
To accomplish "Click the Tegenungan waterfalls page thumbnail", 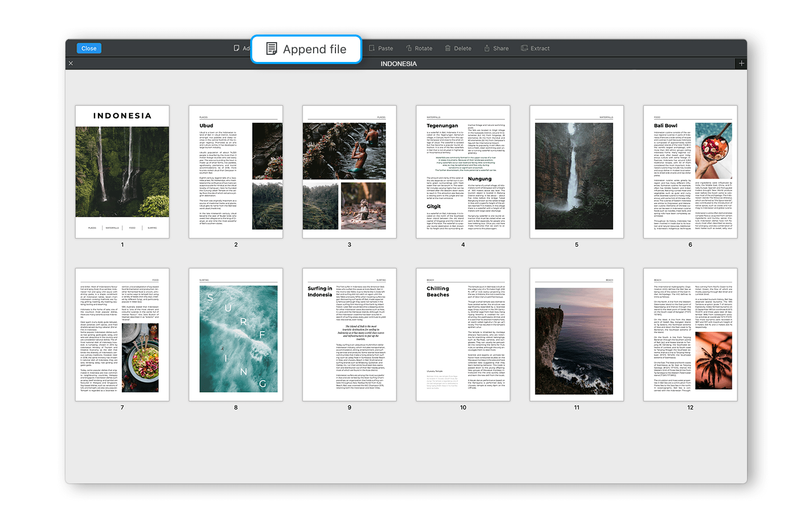I will [463, 172].
